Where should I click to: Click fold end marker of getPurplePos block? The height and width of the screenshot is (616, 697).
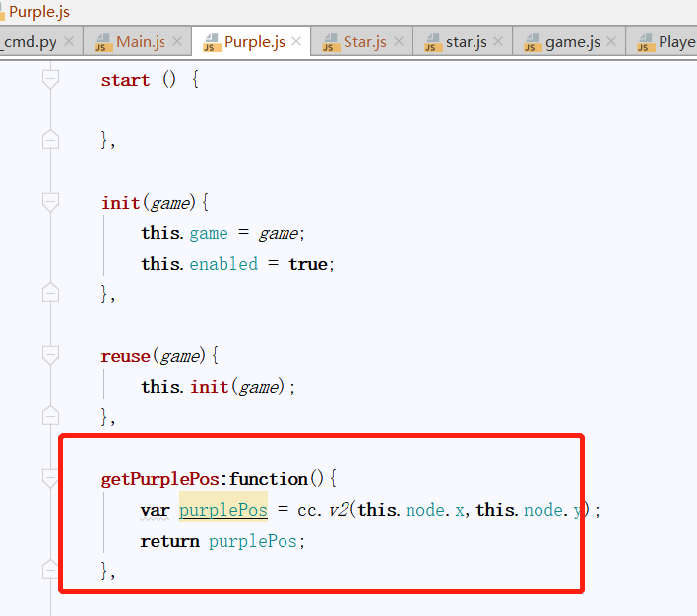50,569
